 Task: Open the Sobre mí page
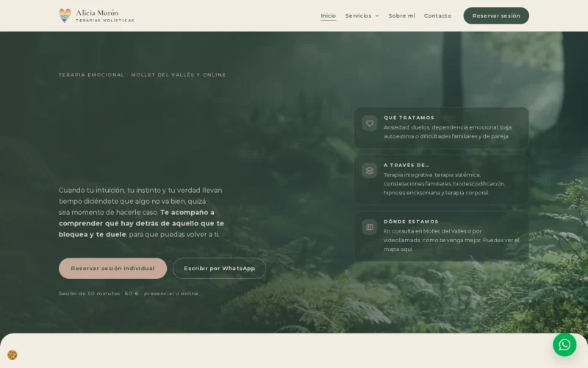(x=401, y=15)
